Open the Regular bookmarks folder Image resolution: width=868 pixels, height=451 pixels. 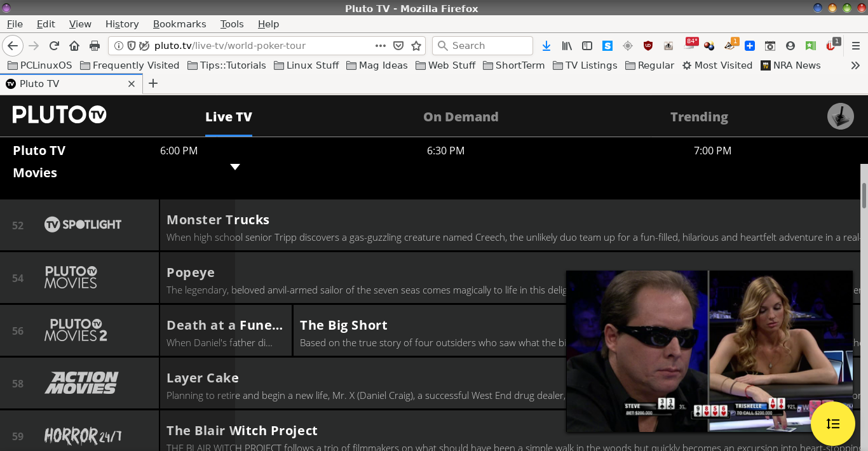(649, 65)
